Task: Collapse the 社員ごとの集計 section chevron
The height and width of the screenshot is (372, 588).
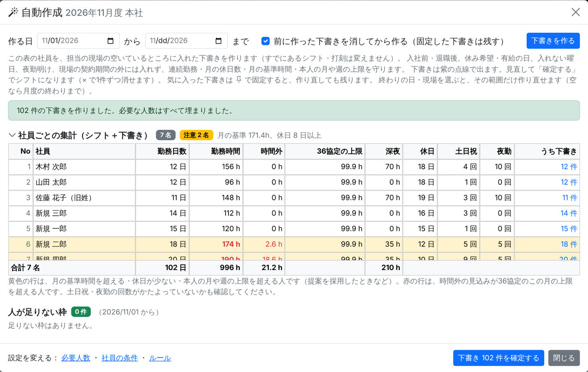Action: pos(12,135)
